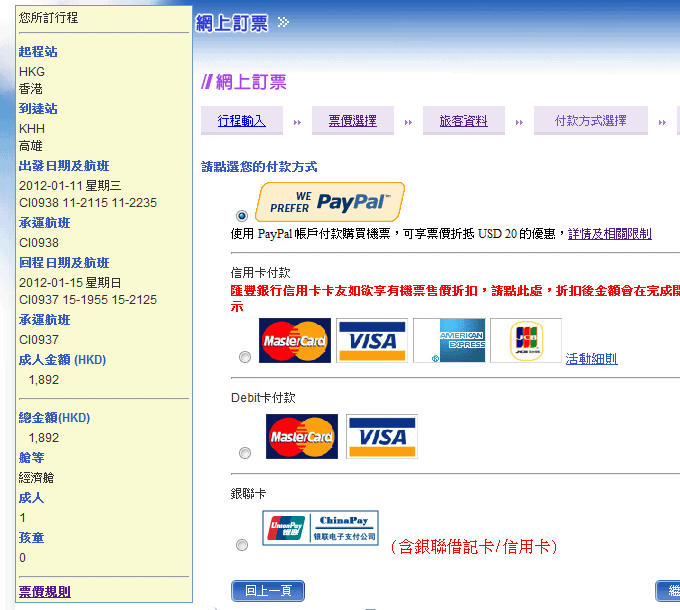The image size is (680, 610).
Task: Open the 活動細則 link
Action: pyautogui.click(x=591, y=359)
